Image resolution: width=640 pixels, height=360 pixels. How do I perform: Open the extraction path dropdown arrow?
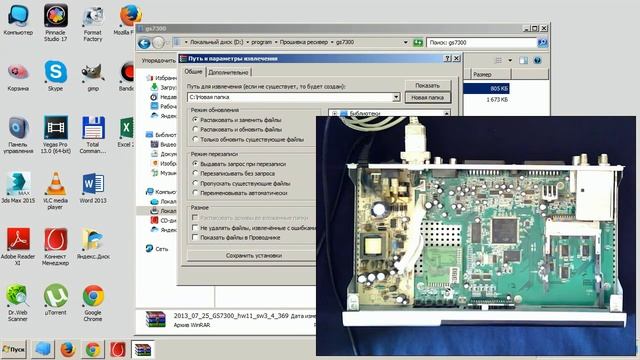click(x=396, y=97)
